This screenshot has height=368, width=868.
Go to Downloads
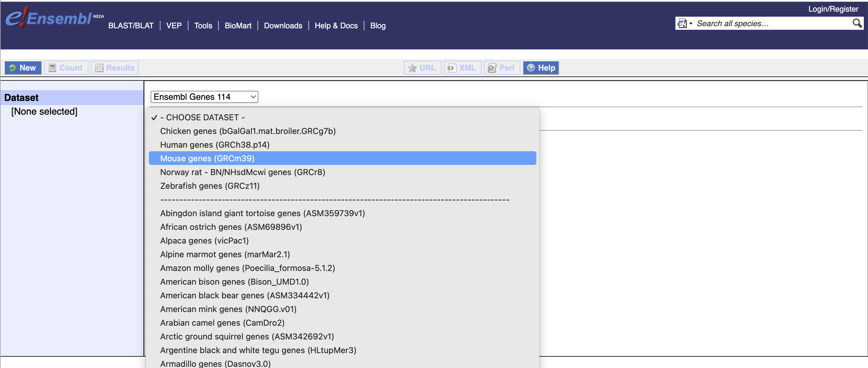coord(283,26)
